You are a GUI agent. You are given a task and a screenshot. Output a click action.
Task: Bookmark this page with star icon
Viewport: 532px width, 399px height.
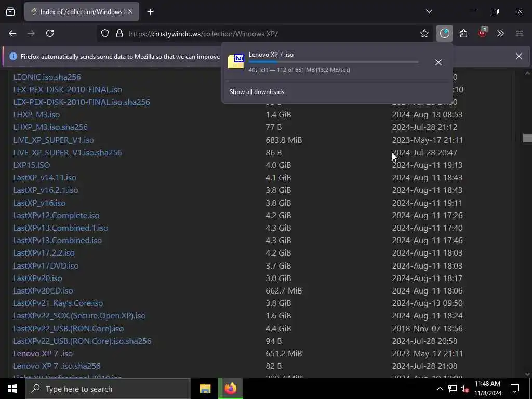pyautogui.click(x=424, y=34)
